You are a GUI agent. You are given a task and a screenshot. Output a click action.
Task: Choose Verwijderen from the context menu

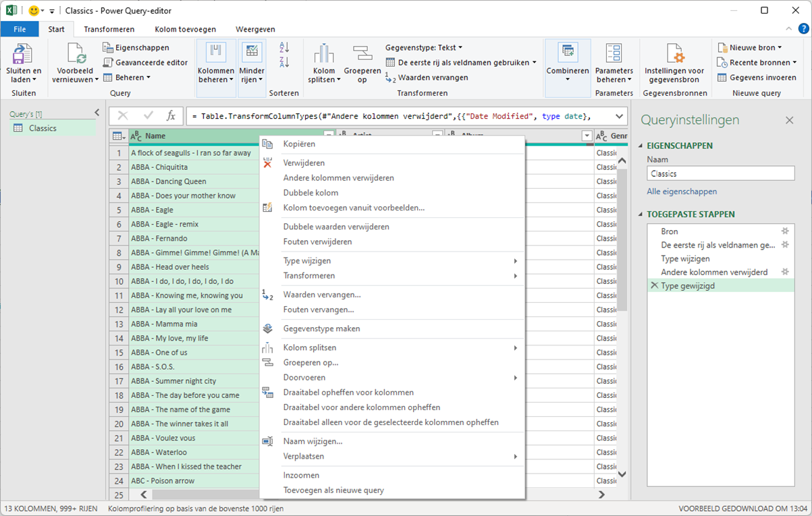click(x=392, y=163)
